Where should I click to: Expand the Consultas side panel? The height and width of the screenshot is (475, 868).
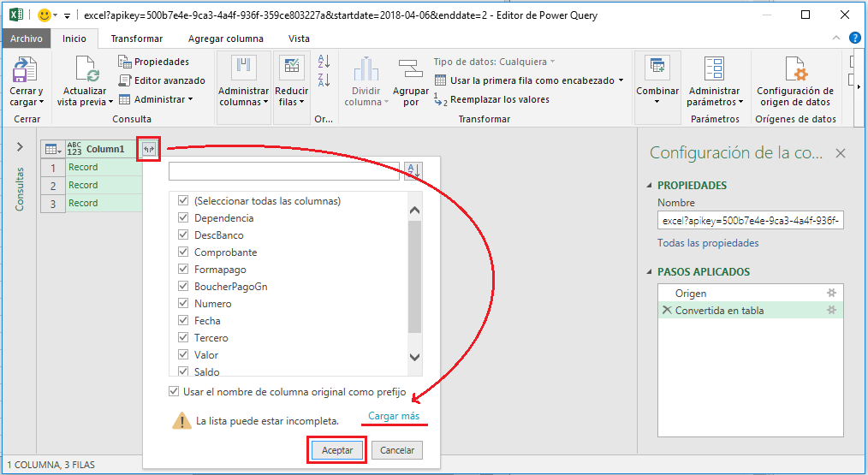point(20,147)
